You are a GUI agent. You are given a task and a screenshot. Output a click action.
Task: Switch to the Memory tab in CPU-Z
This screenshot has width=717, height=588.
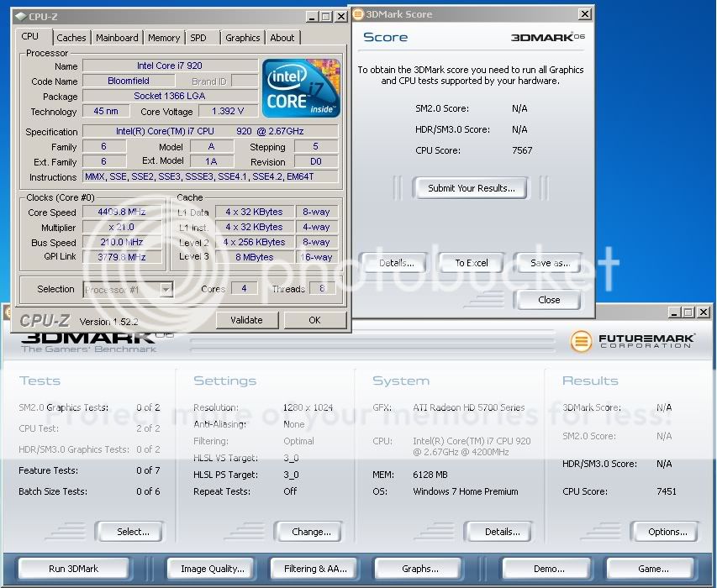(164, 38)
